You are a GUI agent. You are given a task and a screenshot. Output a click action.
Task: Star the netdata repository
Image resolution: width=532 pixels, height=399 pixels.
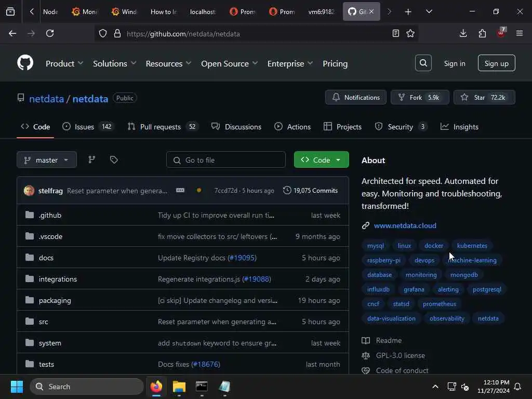point(485,97)
